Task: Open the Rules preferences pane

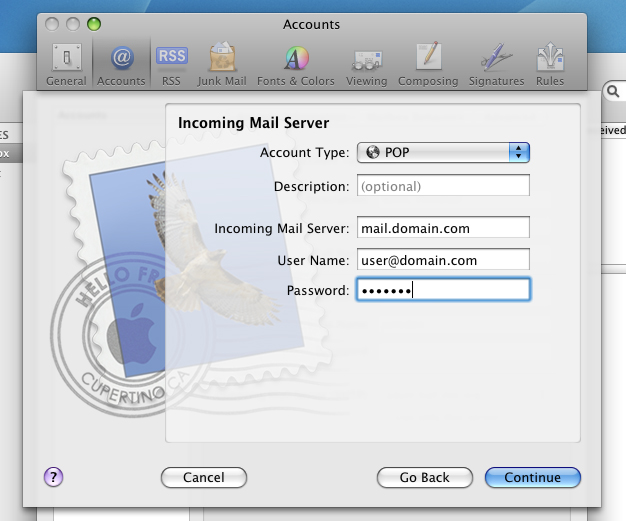Action: 549,63
